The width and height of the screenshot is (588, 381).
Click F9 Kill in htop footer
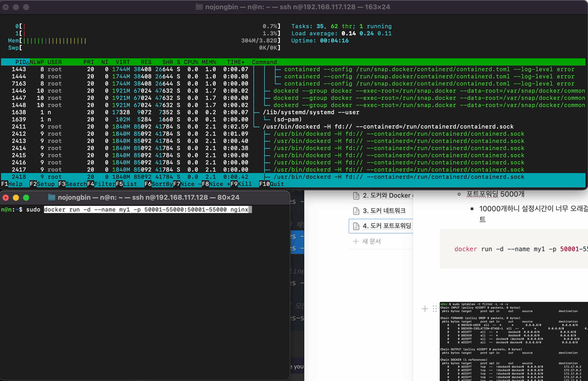(x=241, y=184)
